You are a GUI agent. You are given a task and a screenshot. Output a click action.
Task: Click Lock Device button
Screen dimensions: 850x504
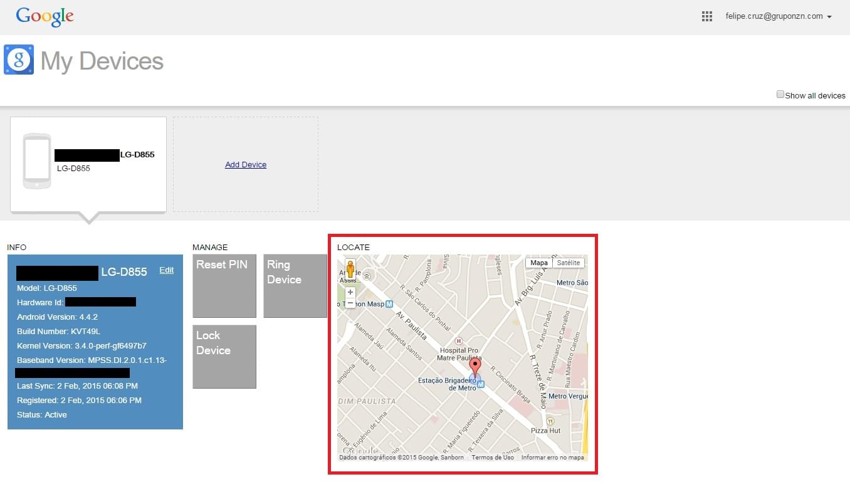(x=224, y=357)
